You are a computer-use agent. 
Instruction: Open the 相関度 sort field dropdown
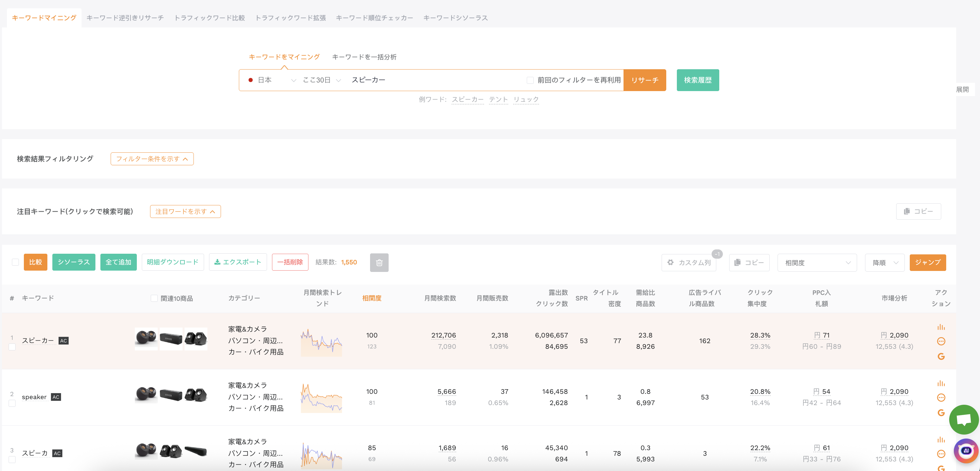817,263
